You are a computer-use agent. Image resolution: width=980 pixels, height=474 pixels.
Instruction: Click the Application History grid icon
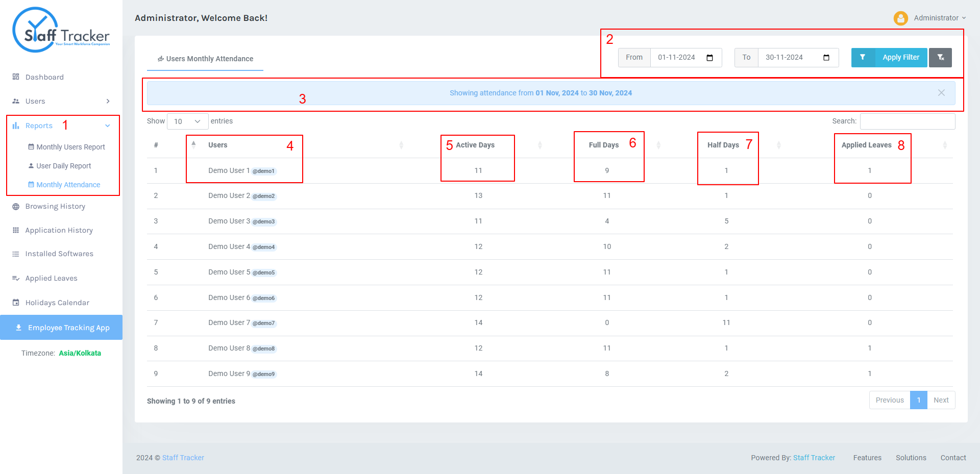tap(16, 230)
